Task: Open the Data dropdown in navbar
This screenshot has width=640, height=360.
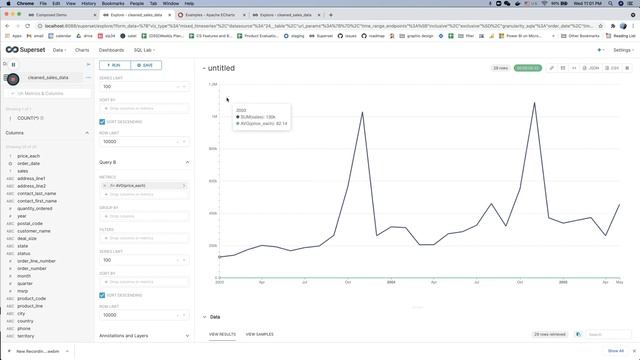Action: pos(59,50)
